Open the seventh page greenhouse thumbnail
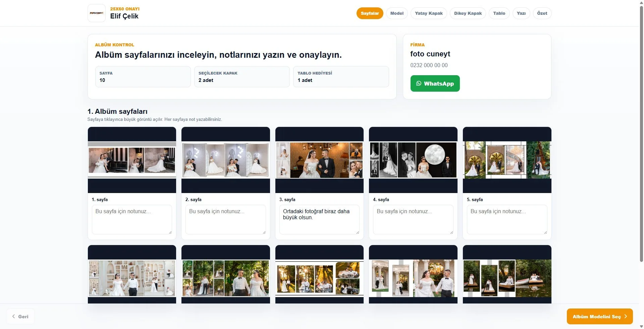This screenshot has height=329, width=644. [x=225, y=274]
